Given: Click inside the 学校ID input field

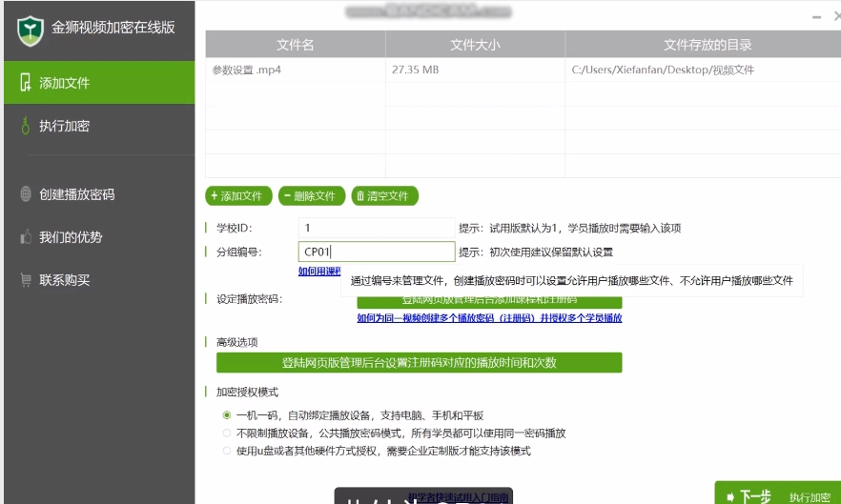Looking at the screenshot, I should 377,228.
